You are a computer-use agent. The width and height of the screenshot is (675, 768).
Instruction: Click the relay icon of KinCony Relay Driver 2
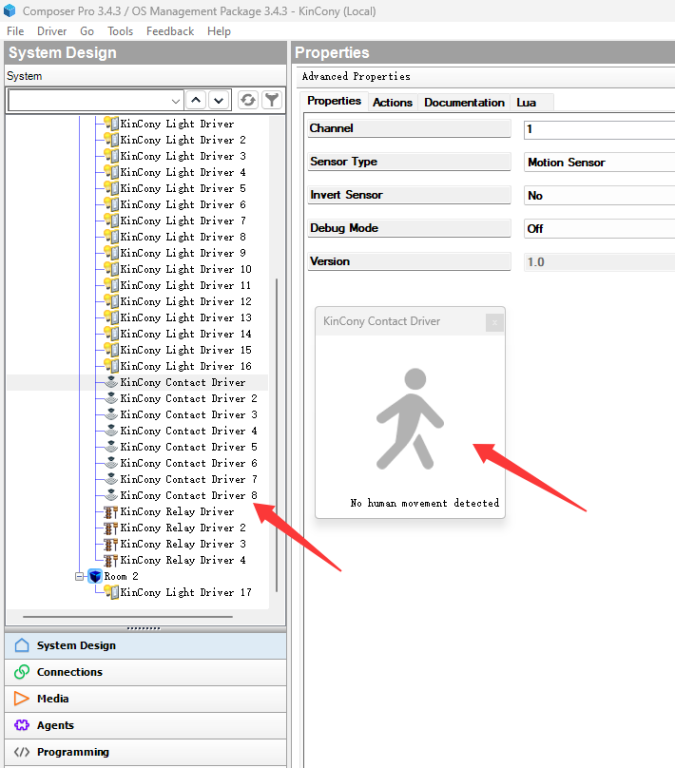[x=111, y=528]
